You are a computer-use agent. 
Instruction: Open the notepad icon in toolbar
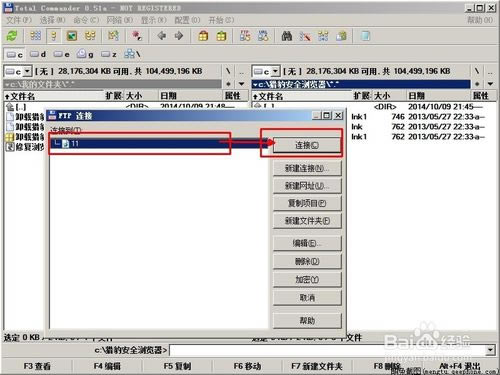pos(365,36)
